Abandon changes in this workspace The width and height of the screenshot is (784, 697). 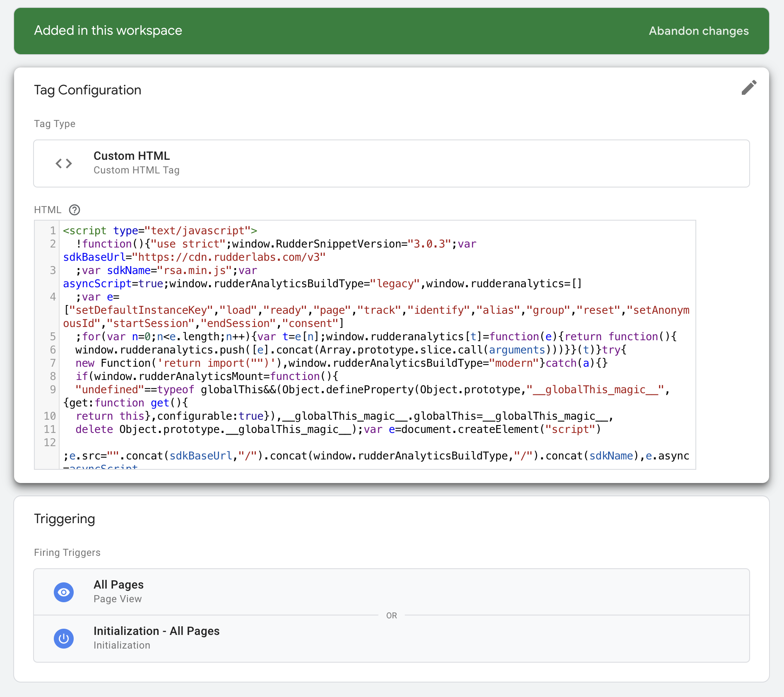(699, 31)
